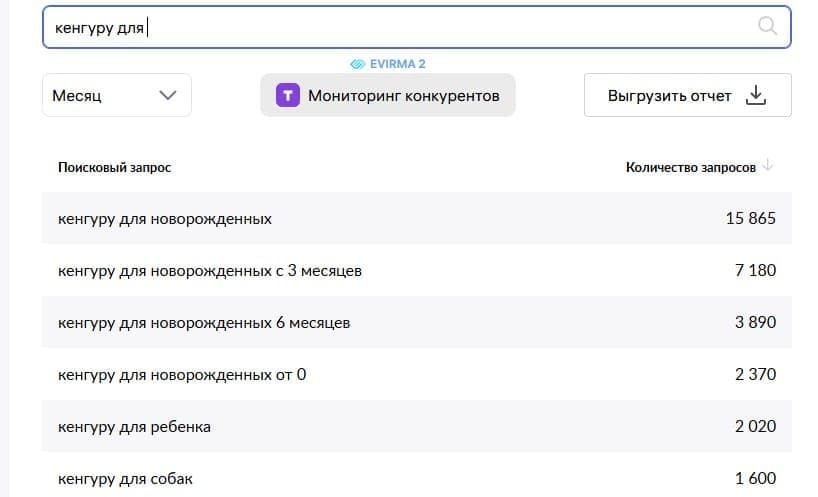Select кенгуру для новорожденных с 3 месяцев
This screenshot has width=818, height=497.
210,271
